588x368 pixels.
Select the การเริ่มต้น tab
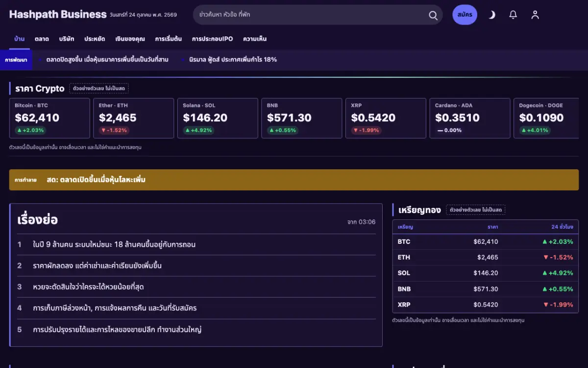(x=169, y=39)
